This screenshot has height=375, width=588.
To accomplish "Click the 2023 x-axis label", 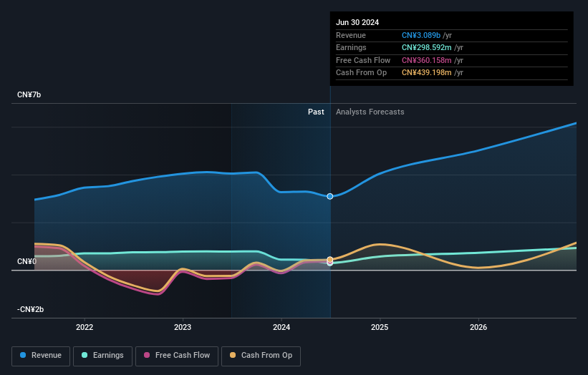I will click(183, 327).
